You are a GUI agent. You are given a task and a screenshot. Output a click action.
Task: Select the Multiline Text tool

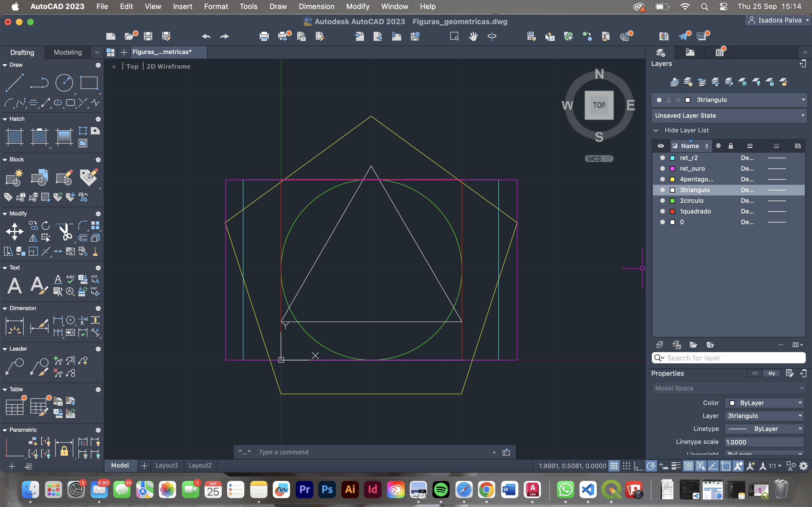point(14,286)
